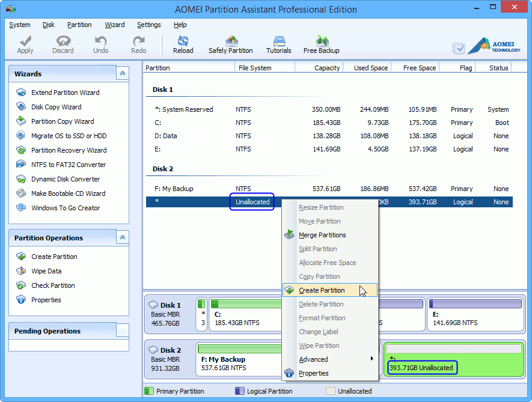
Task: Select C: 185.43GB block in disk map
Action: (x=246, y=314)
